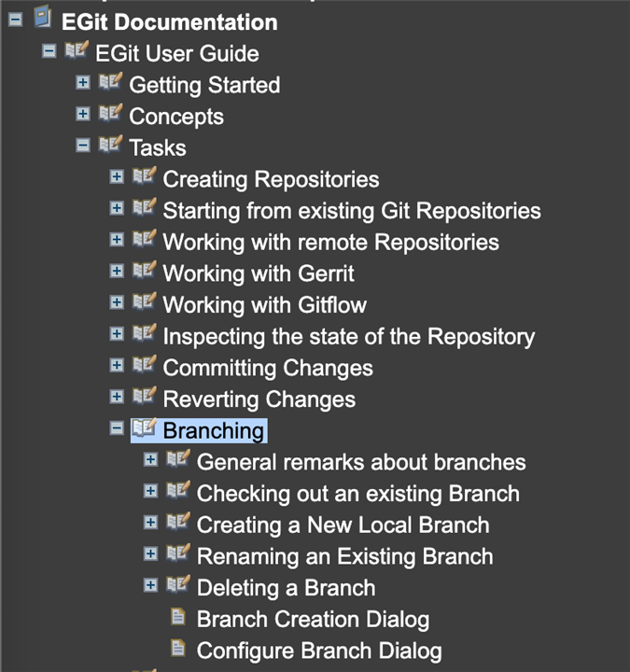Click the EGit Documentation blue book icon
Image resolution: width=630 pixels, height=672 pixels.
tap(43, 17)
